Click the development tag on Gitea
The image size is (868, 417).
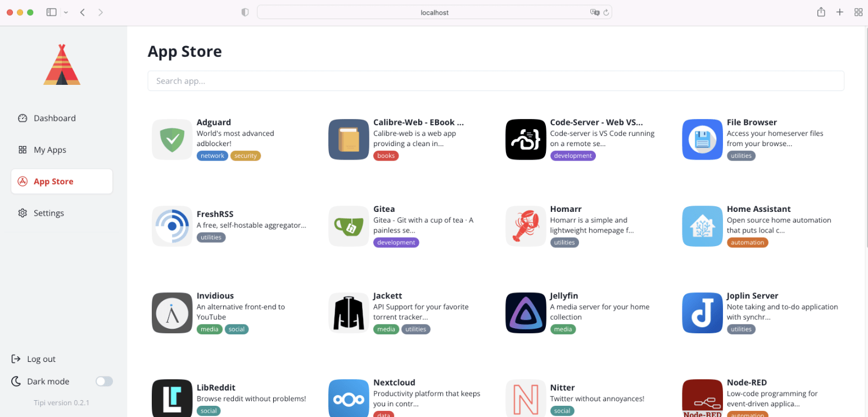point(396,243)
